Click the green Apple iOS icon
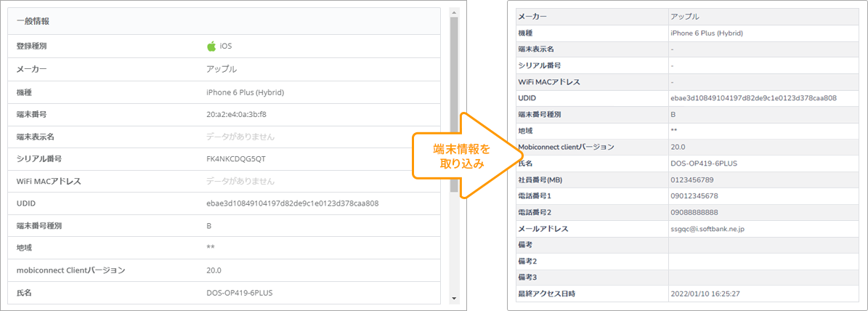868x311 pixels. coord(211,46)
